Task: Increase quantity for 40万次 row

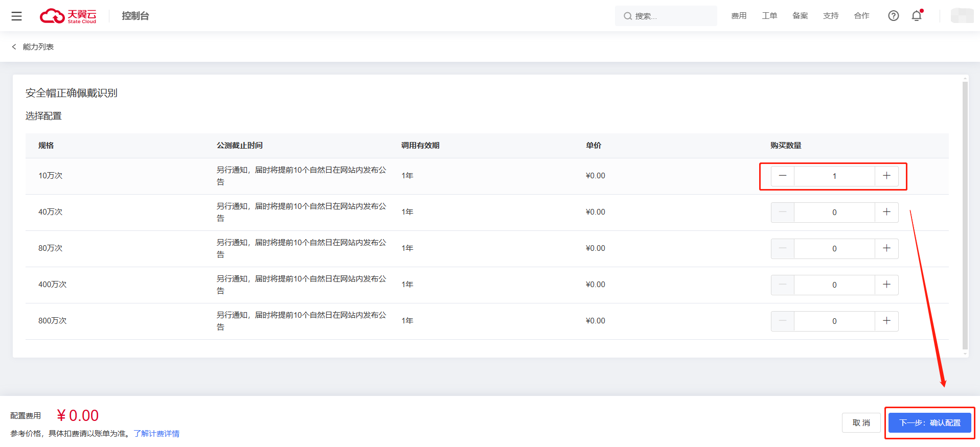Action: click(886, 212)
